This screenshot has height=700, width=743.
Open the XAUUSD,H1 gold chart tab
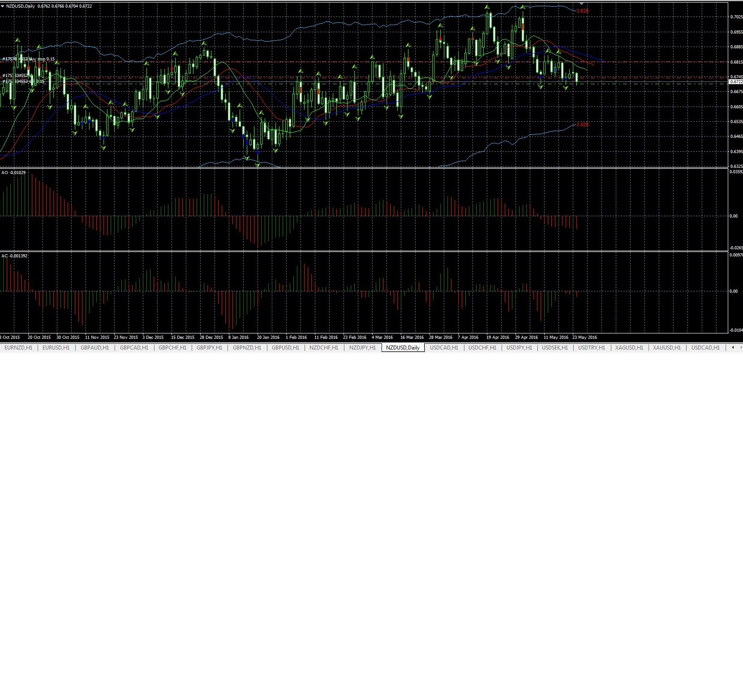[667, 348]
